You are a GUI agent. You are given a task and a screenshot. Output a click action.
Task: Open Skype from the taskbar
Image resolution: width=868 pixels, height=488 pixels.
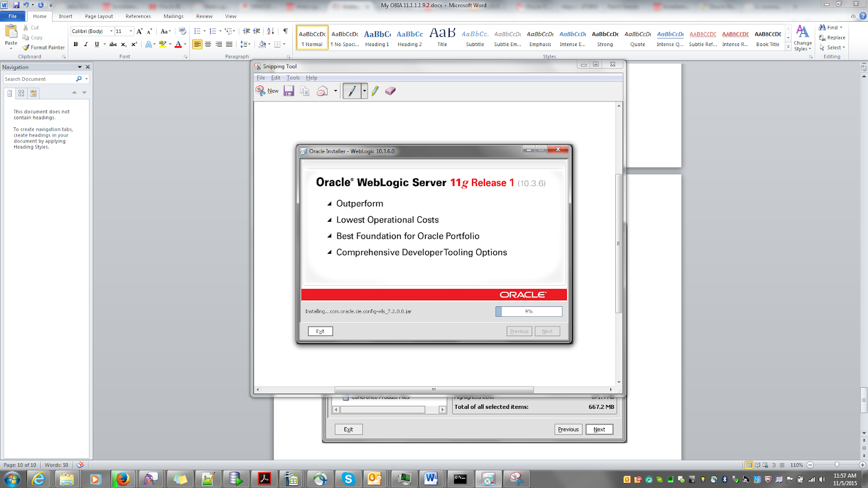coord(348,479)
